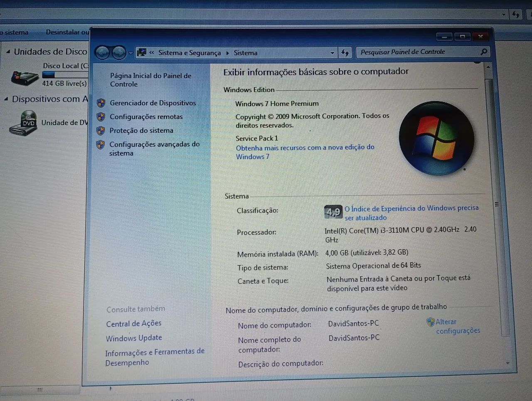Maximize the System window
This screenshot has height=401, width=532.
[x=462, y=37]
